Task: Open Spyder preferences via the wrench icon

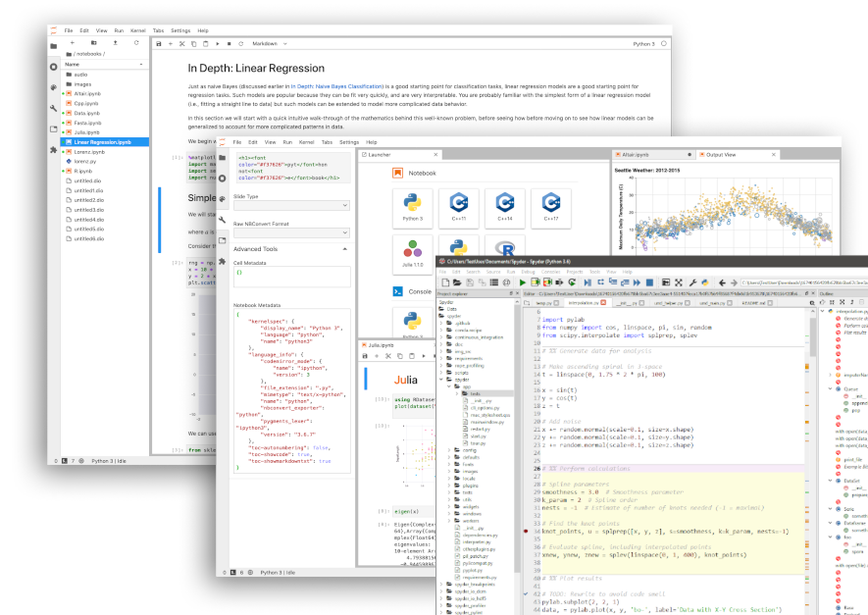Action: 693,282
